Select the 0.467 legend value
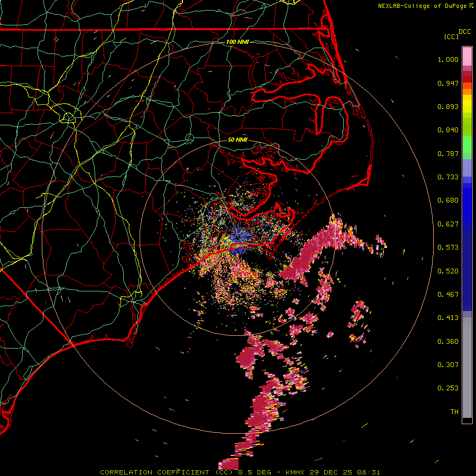Image resolution: width=476 pixels, height=476 pixels. click(x=448, y=295)
